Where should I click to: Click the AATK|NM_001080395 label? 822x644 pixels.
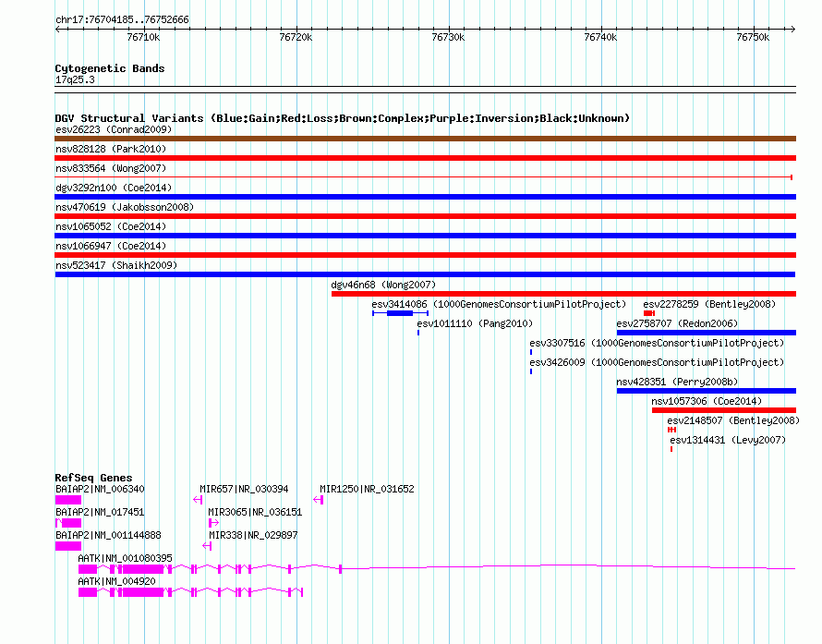pos(125,558)
